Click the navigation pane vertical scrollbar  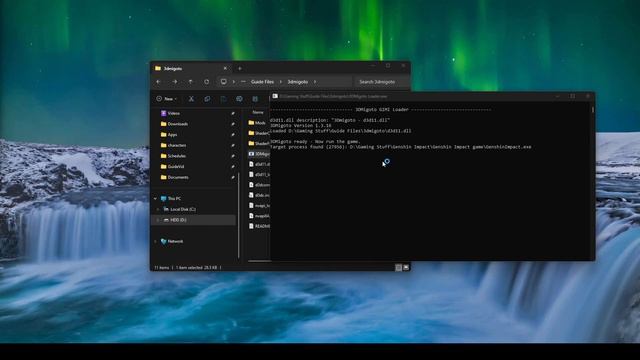[239, 215]
